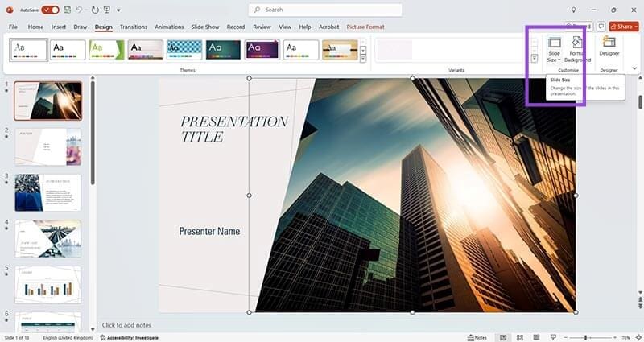Viewport: 644px width, 342px height.
Task: Click the Search box in title bar
Action: pyautogui.click(x=325, y=10)
